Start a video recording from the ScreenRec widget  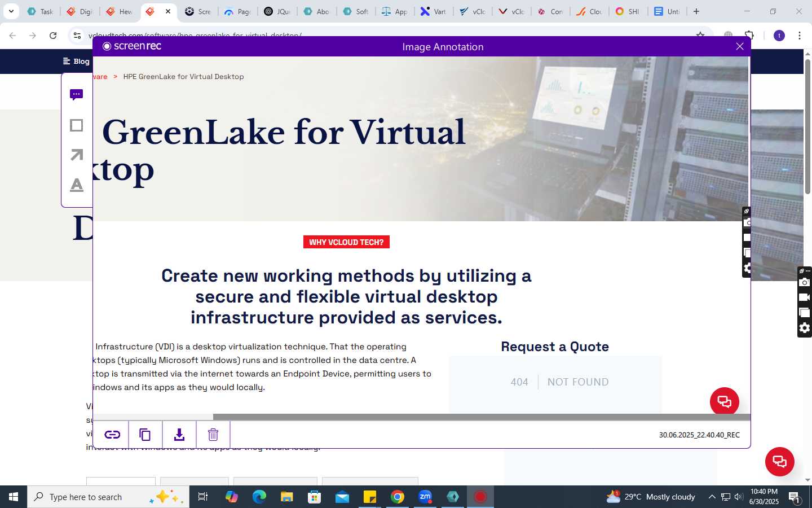805,297
